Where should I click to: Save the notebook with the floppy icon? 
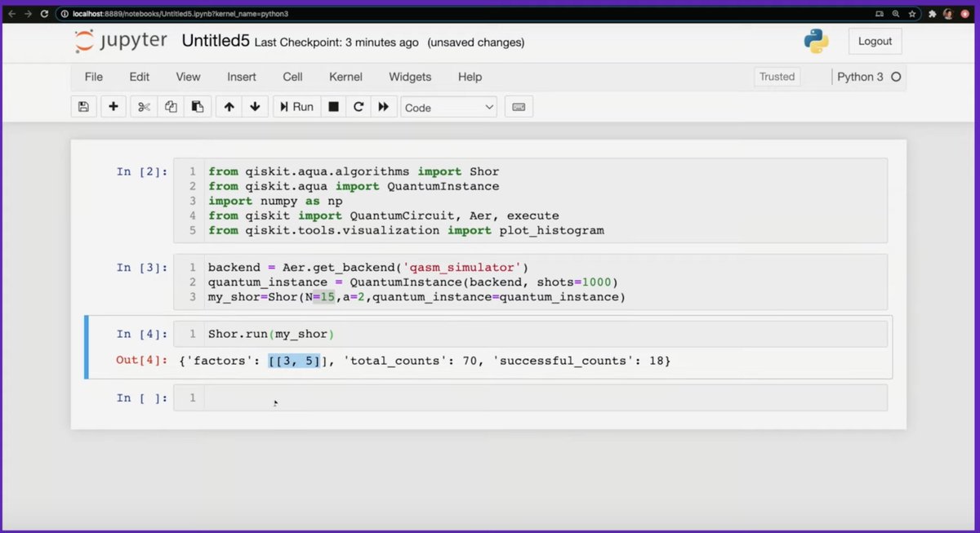click(83, 107)
